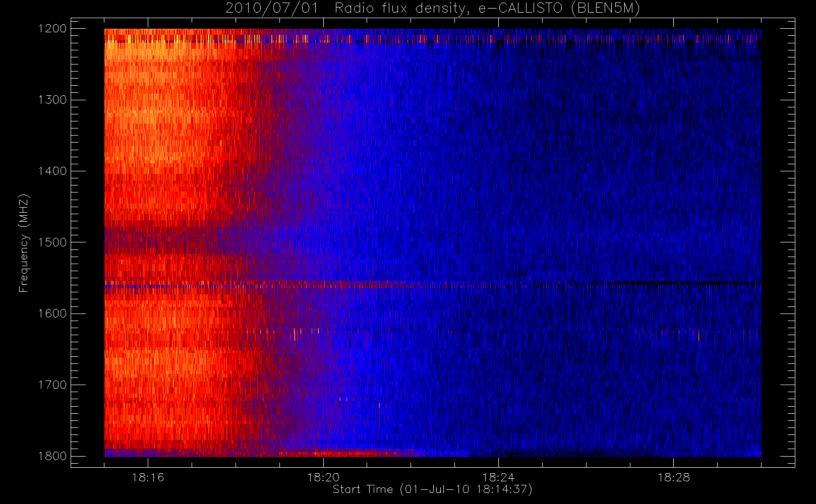
Task: Click the 'Start Time (01-Jul-10 18:14:37)' axis label
Action: pos(433,489)
